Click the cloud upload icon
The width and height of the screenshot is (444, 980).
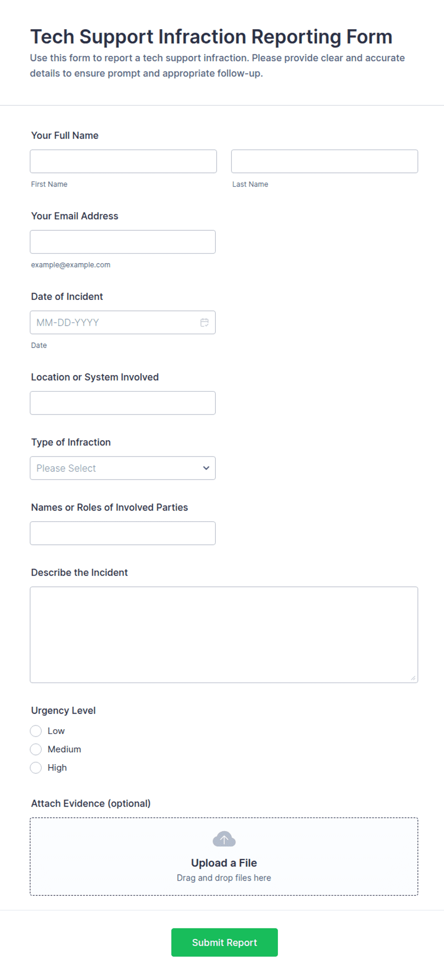pos(224,839)
